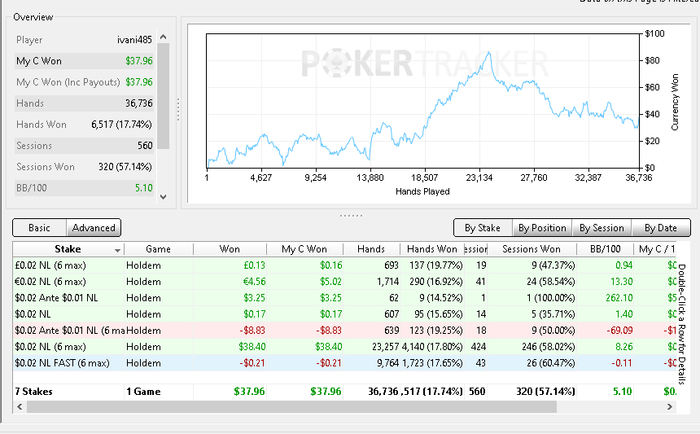The image size is (700, 434).
Task: Click the Player ivani485 overview row
Action: [84, 40]
